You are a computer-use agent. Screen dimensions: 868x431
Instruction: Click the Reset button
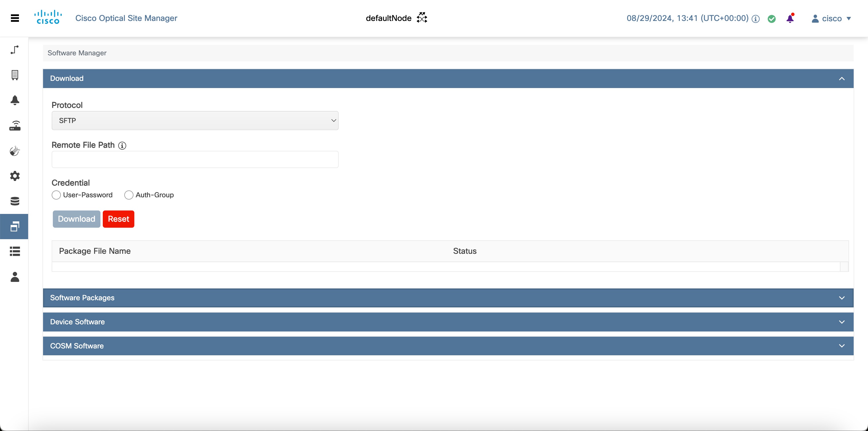click(x=118, y=219)
